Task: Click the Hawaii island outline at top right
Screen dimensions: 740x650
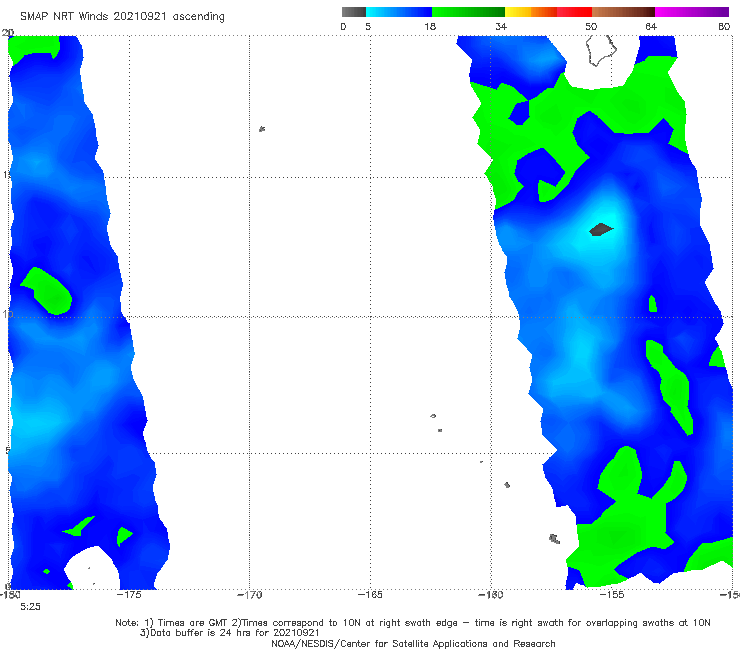Action: point(602,51)
